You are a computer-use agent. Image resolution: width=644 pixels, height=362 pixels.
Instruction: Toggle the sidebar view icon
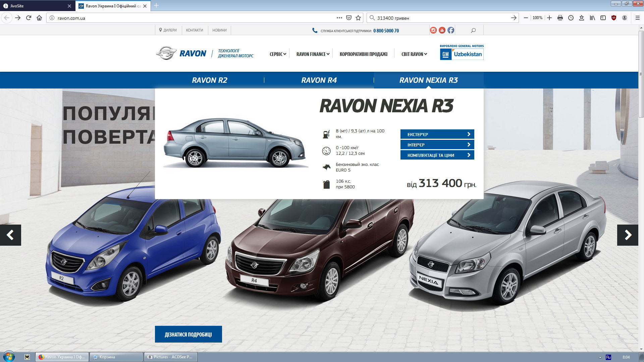coord(603,18)
